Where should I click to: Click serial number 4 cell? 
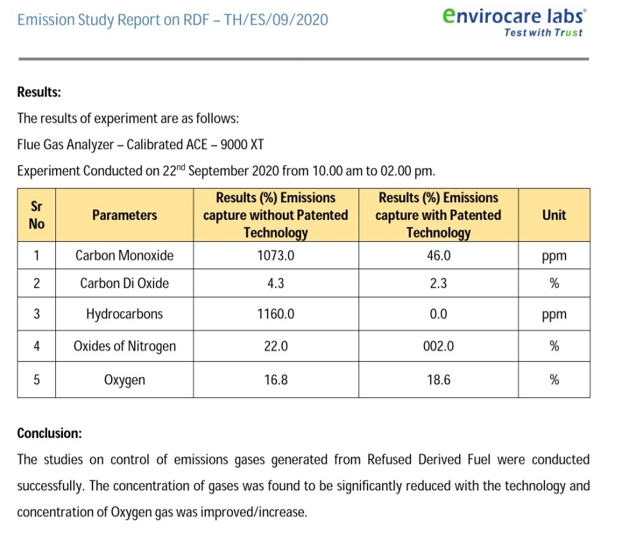coord(36,346)
